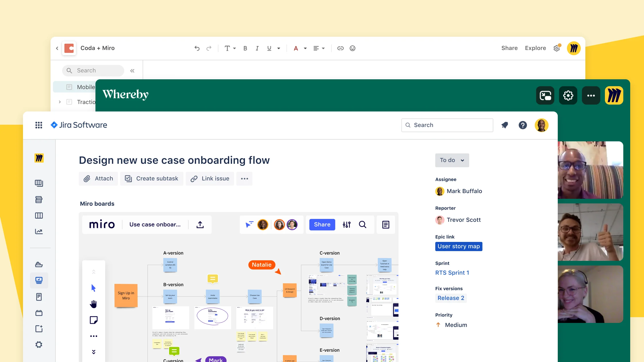Open notes panel icon in Miro board
The width and height of the screenshot is (644, 362).
point(386,225)
